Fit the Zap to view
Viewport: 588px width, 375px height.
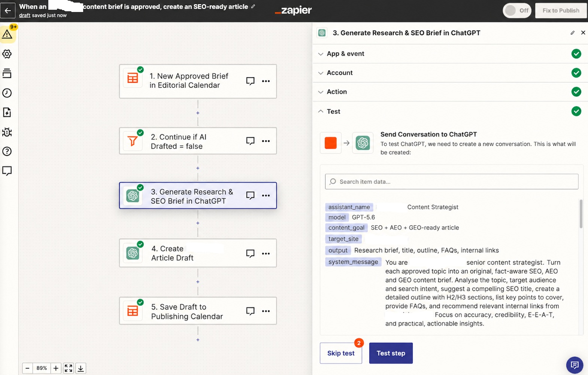(x=69, y=368)
